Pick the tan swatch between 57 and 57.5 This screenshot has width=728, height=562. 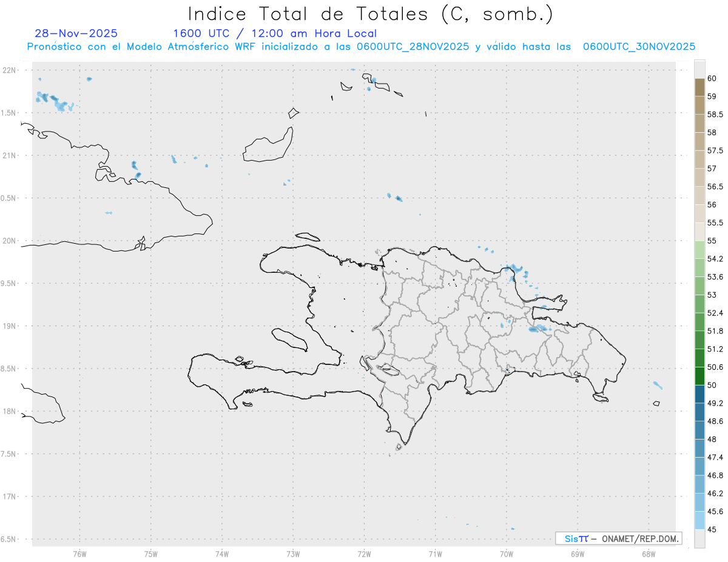699,159
